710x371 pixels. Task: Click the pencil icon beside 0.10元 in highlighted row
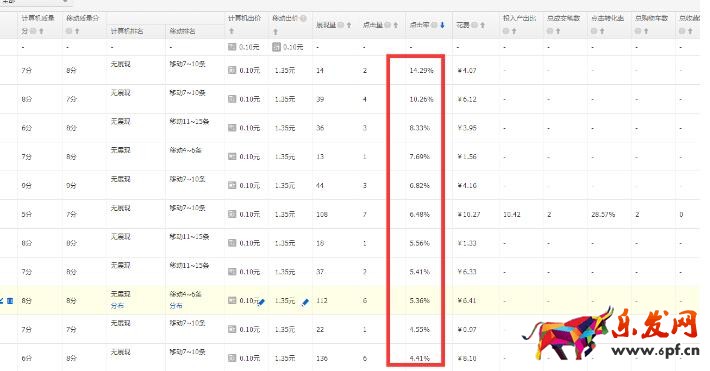tap(261, 302)
